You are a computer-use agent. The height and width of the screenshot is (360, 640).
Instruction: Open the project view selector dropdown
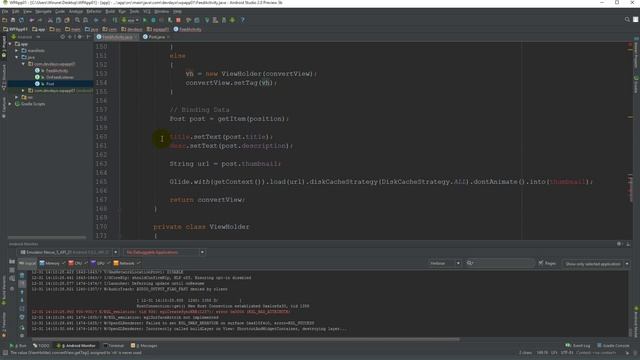coord(26,37)
